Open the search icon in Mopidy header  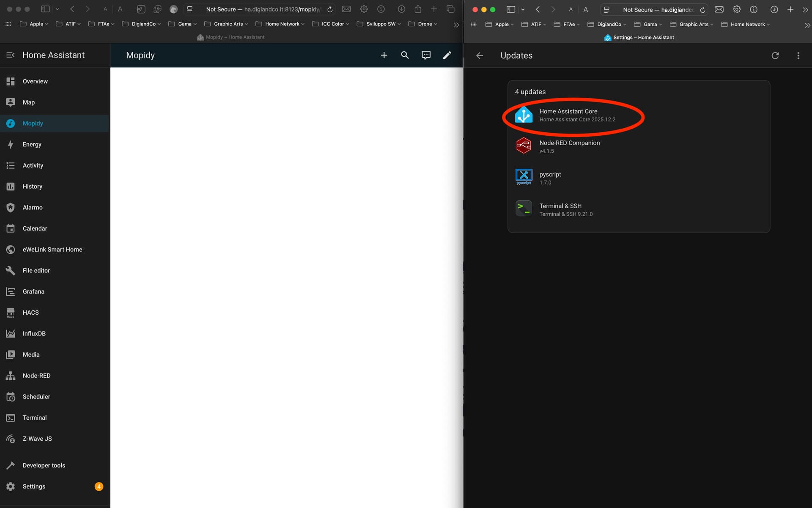405,55
